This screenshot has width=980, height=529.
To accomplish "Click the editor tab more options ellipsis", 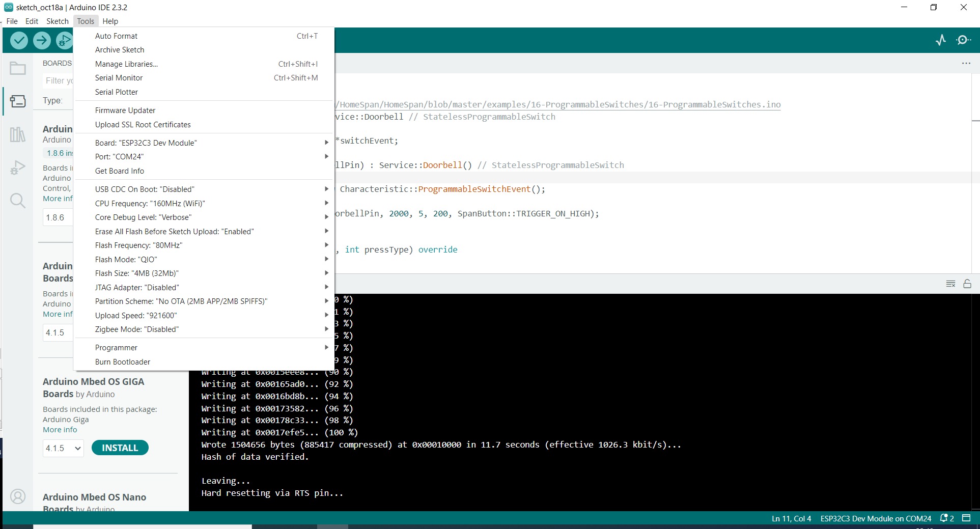I will (966, 63).
